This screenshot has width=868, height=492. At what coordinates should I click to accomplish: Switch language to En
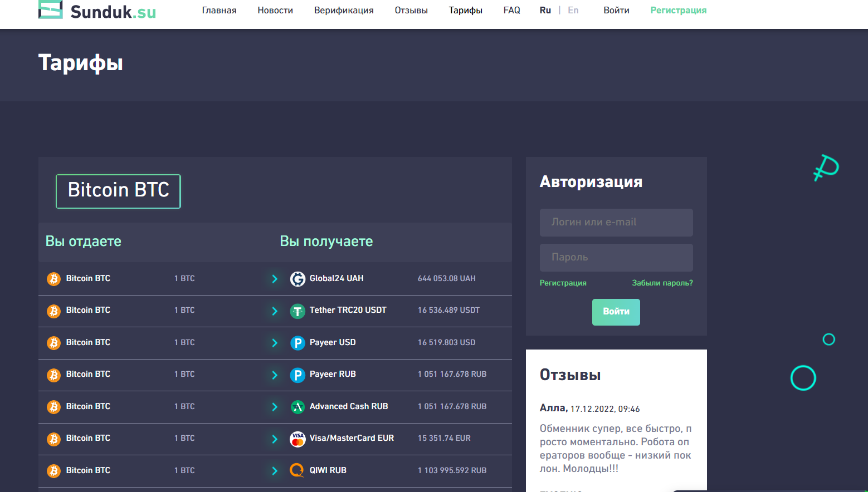(x=573, y=10)
